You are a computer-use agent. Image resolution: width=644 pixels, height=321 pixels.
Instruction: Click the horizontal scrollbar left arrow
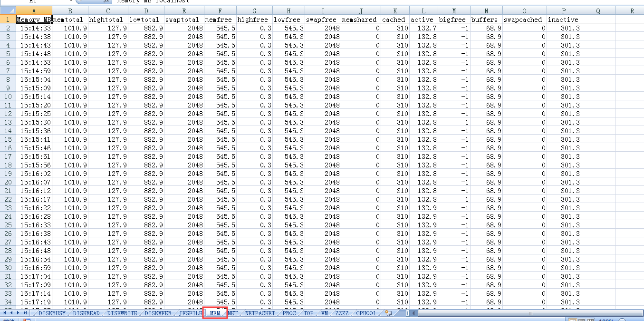tap(414, 313)
